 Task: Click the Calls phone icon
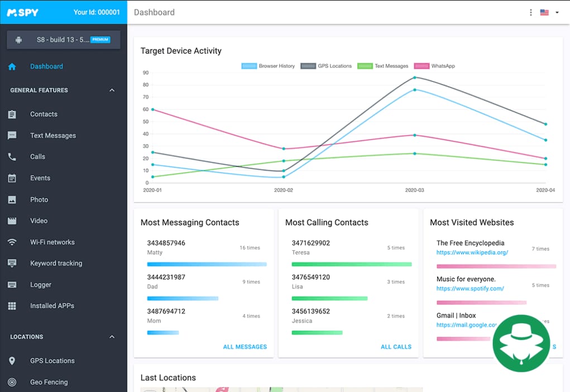click(12, 157)
